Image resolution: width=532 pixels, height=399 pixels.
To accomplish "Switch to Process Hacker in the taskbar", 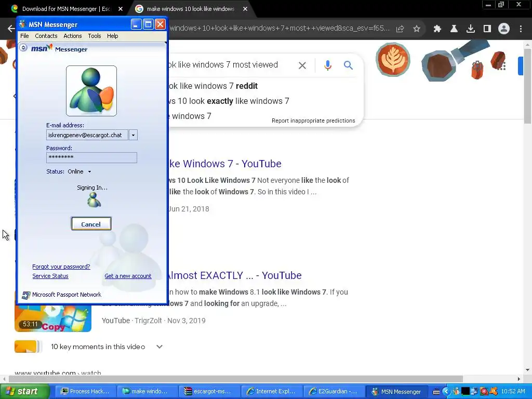I will point(85,392).
